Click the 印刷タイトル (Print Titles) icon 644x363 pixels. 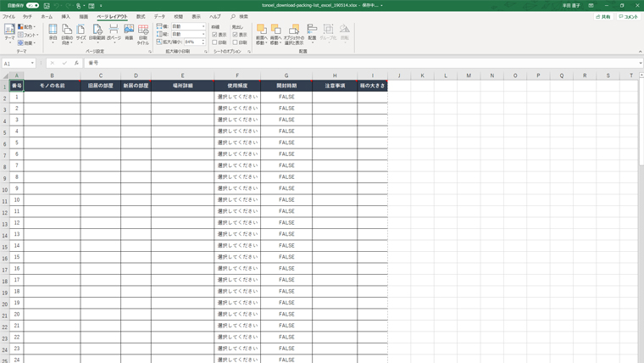(x=143, y=32)
